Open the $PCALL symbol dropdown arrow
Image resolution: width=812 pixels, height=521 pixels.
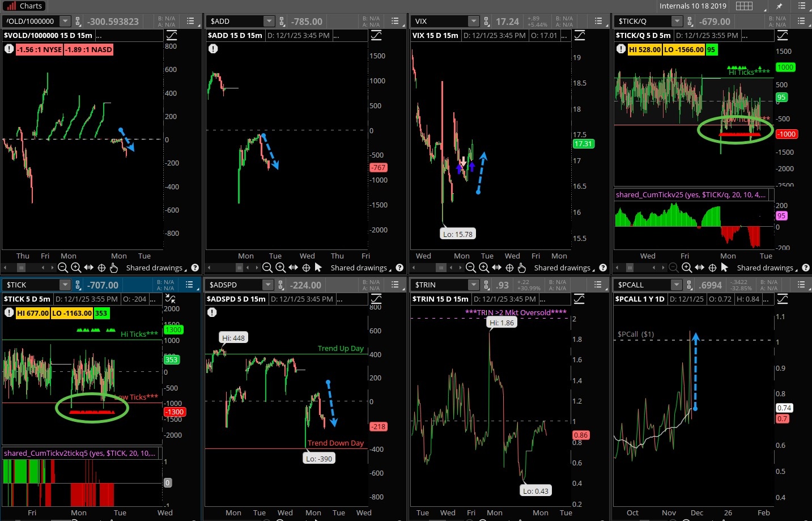pos(676,285)
